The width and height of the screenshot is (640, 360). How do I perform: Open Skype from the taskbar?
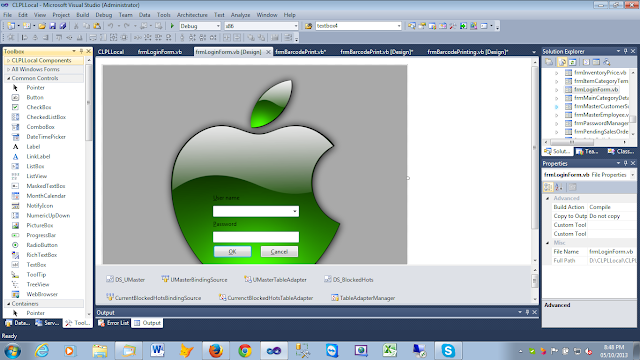click(448, 351)
